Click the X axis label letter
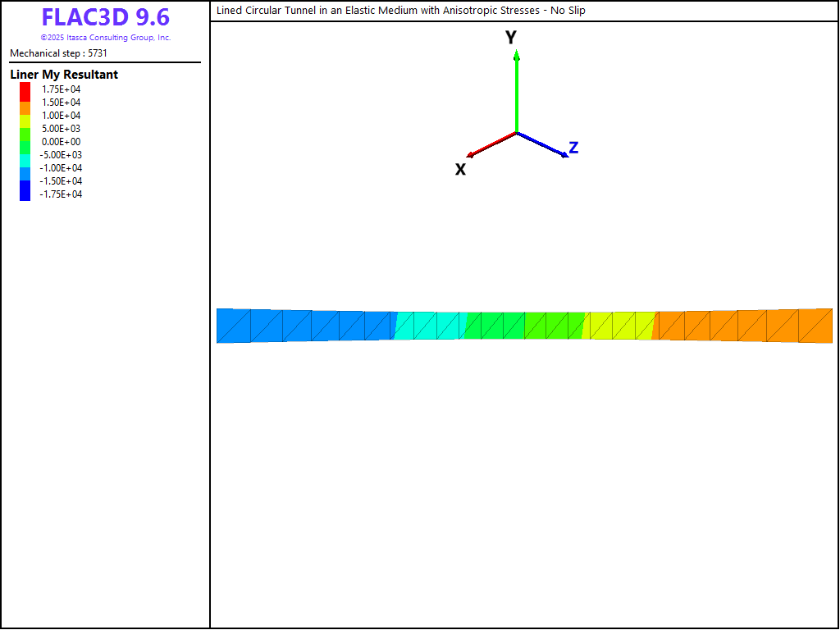Viewport: 840px width, 630px height. point(460,169)
